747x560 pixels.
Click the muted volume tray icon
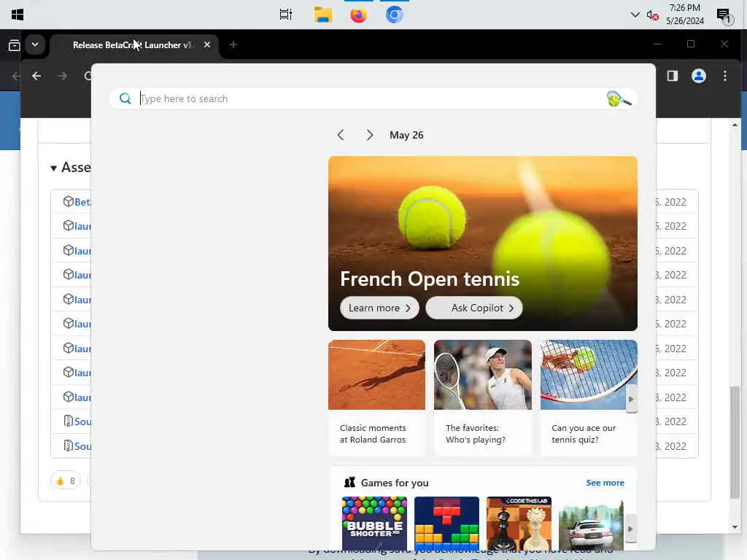pyautogui.click(x=652, y=15)
